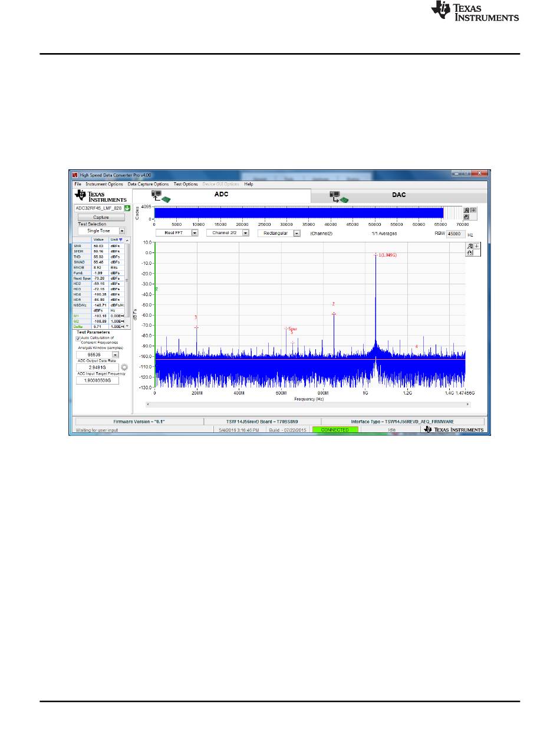Viewport: 560px width, 732px height.
Task: Open ADC output data rate gear settings
Action: [124, 367]
